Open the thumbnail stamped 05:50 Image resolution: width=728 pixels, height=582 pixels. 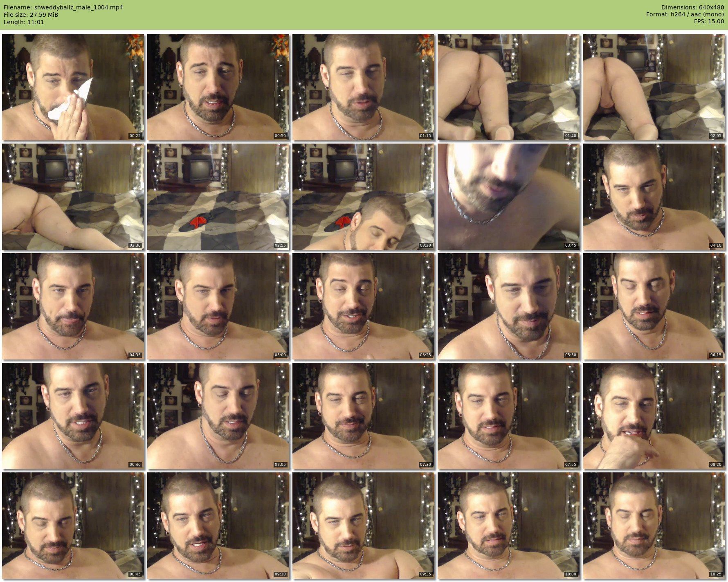508,306
